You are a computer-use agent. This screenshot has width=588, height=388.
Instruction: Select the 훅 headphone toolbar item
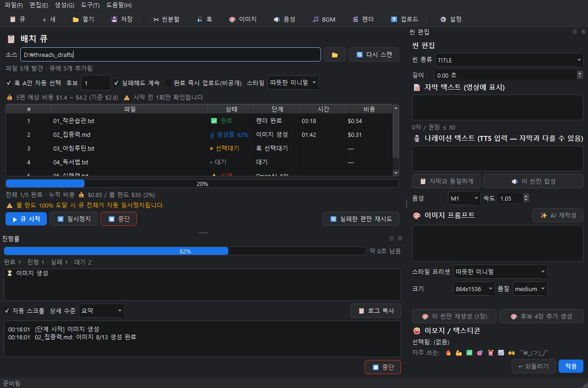click(204, 19)
